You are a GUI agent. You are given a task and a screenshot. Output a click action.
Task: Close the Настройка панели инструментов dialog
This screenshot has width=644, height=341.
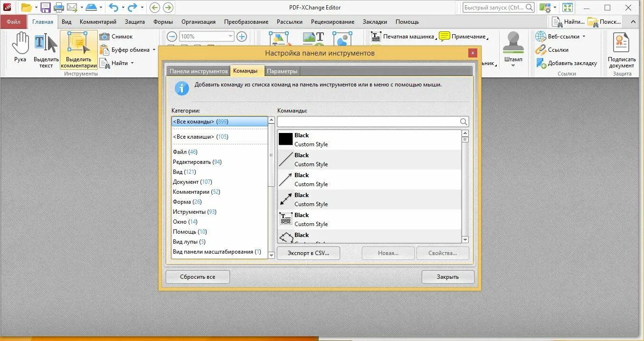tap(472, 53)
